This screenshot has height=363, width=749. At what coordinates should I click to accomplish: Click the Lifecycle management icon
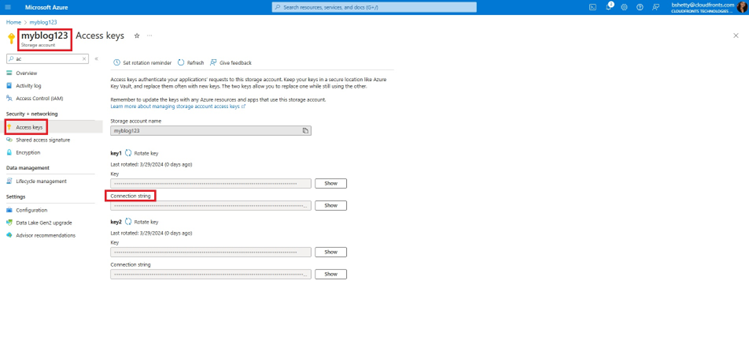pyautogui.click(x=9, y=181)
